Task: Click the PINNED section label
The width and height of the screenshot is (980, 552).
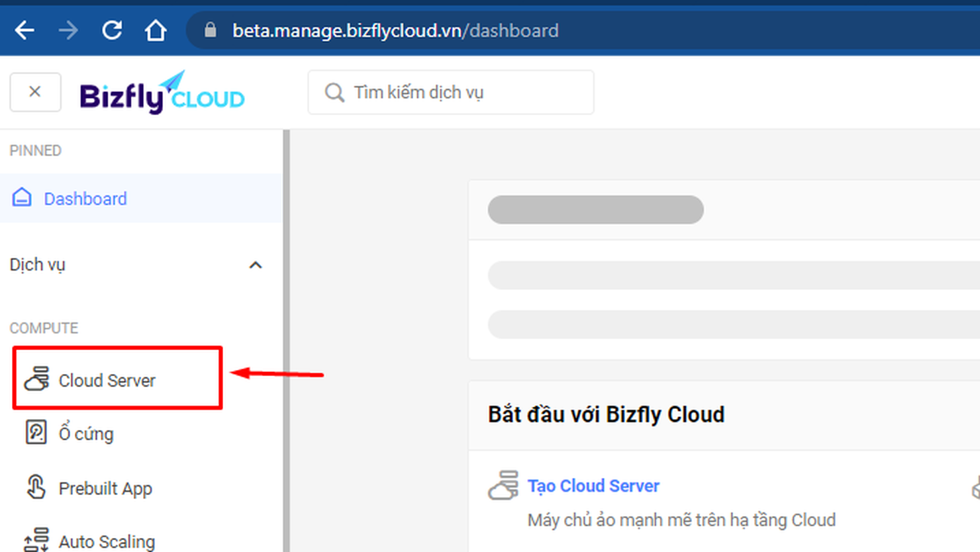Action: tap(35, 151)
